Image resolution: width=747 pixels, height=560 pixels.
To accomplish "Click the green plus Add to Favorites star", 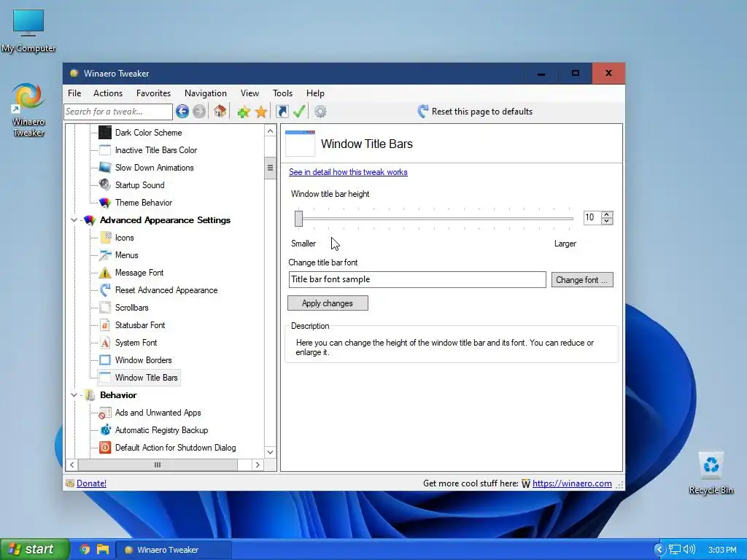I will click(x=244, y=112).
